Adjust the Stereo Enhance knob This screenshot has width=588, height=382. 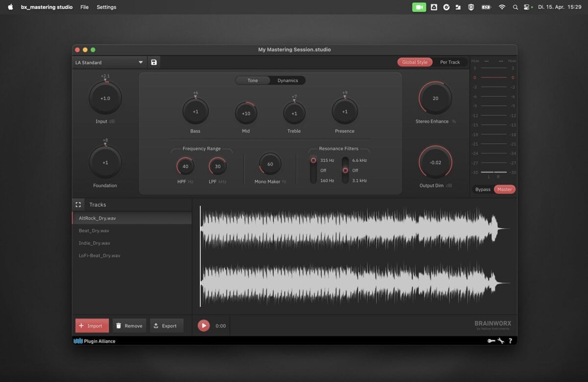point(435,98)
